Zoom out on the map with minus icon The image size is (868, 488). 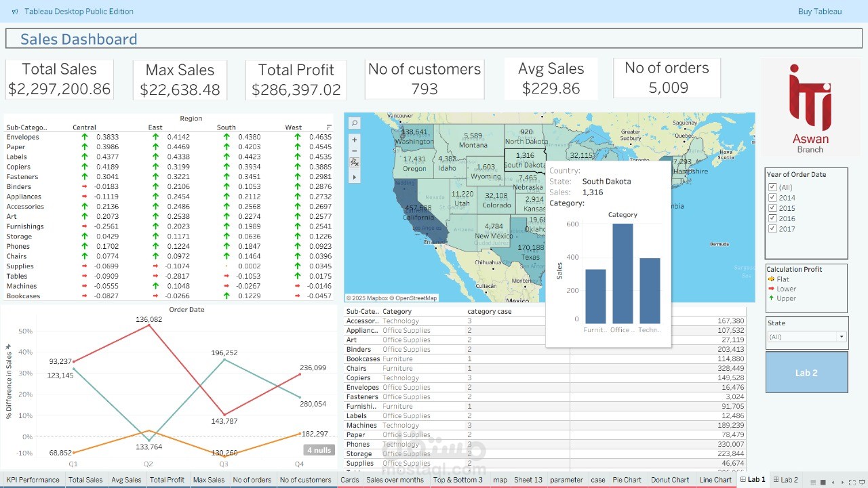coord(354,150)
